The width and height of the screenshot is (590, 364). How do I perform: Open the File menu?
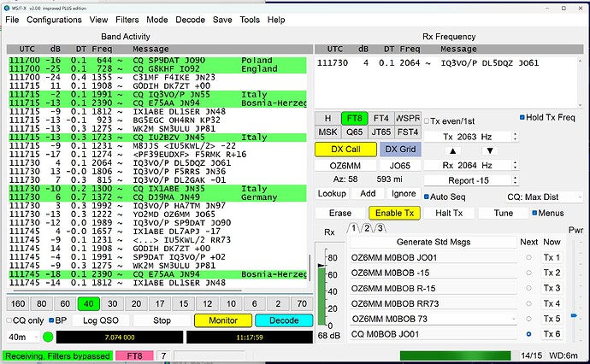tap(12, 20)
